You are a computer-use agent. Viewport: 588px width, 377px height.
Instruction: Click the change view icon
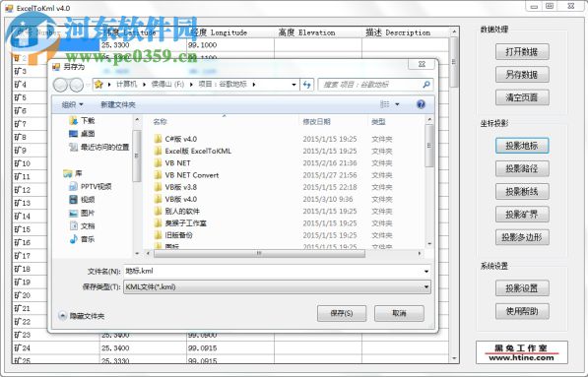385,104
